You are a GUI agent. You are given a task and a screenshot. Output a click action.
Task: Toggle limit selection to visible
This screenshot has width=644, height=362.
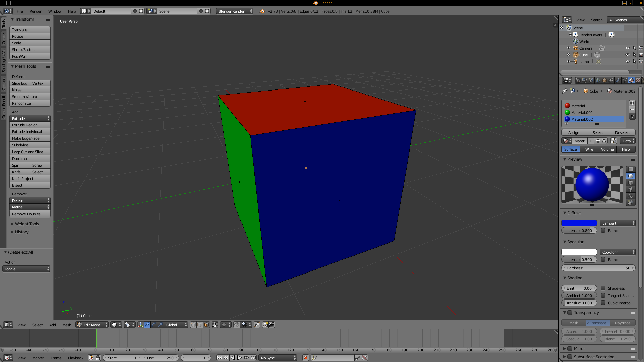tap(215, 325)
